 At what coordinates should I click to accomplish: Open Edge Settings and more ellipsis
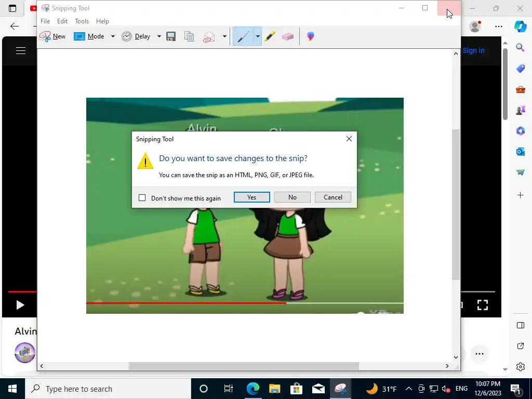(498, 26)
